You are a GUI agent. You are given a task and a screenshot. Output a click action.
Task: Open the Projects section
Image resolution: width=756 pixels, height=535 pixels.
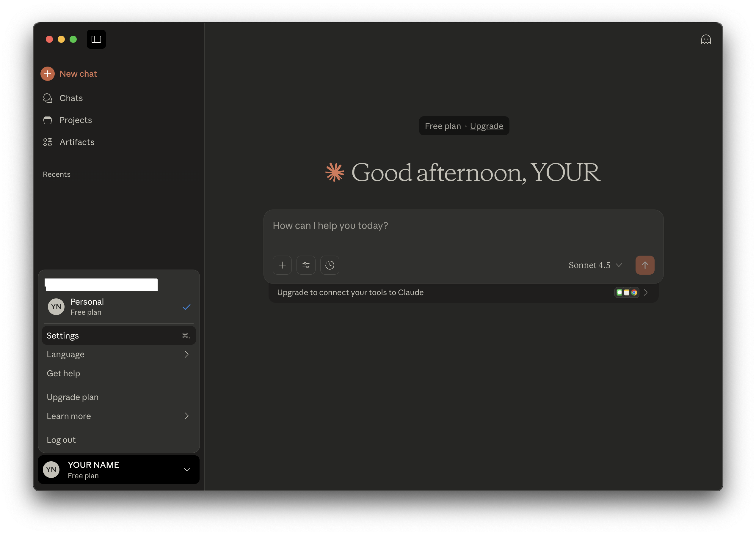[76, 120]
